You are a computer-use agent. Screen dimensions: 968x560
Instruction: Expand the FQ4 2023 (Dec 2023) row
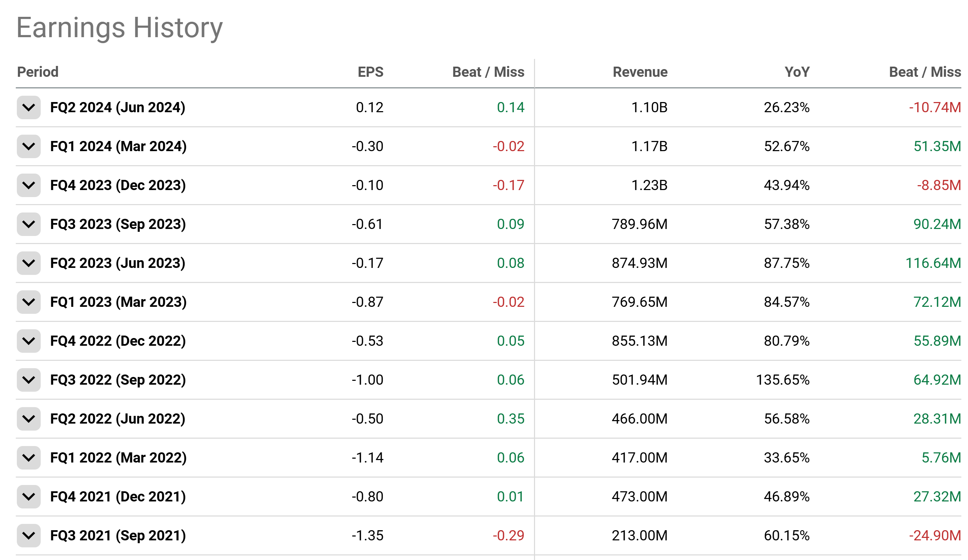point(29,185)
